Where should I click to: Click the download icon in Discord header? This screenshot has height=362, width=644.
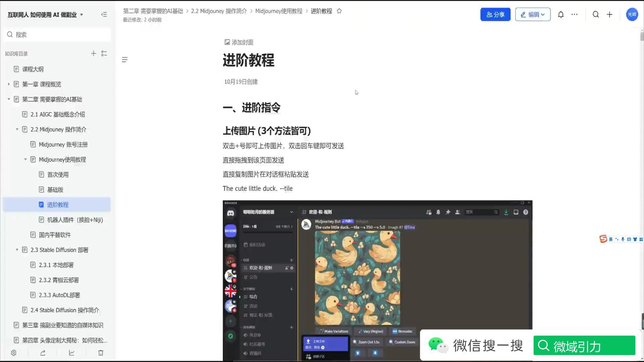click(506, 212)
